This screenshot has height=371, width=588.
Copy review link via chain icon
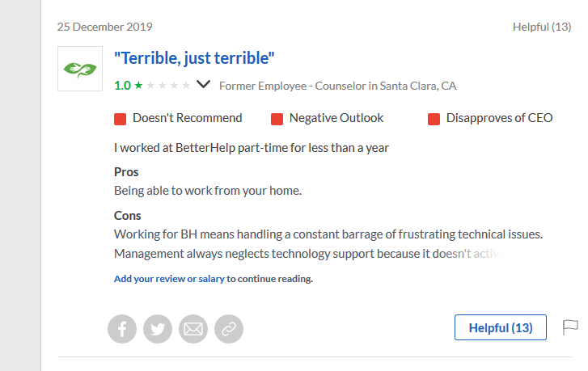229,328
